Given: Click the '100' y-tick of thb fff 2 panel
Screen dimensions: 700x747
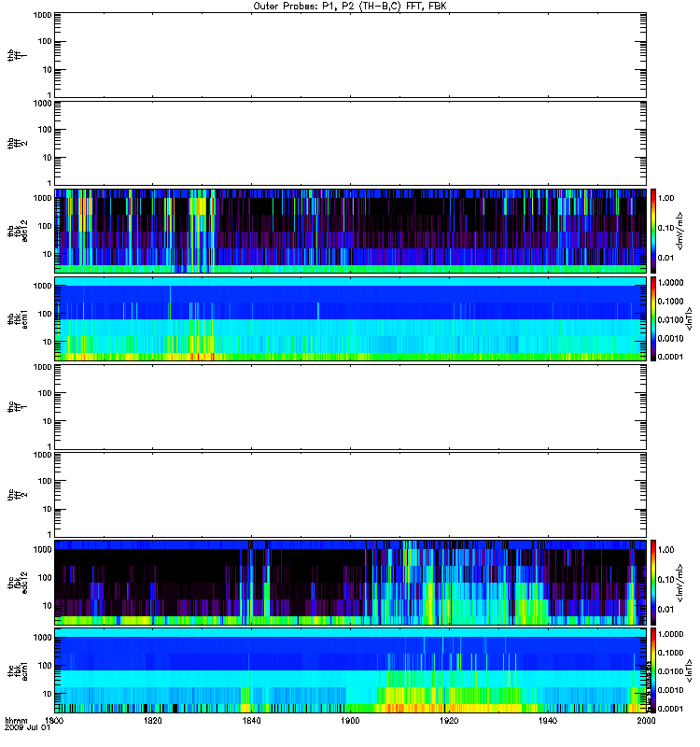Looking at the screenshot, I should coord(45,130).
